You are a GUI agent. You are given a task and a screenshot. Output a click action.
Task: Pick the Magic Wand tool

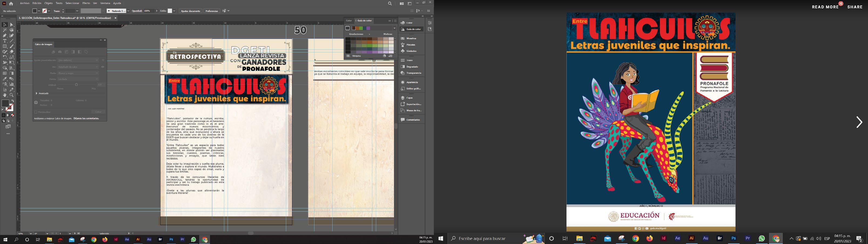5,30
